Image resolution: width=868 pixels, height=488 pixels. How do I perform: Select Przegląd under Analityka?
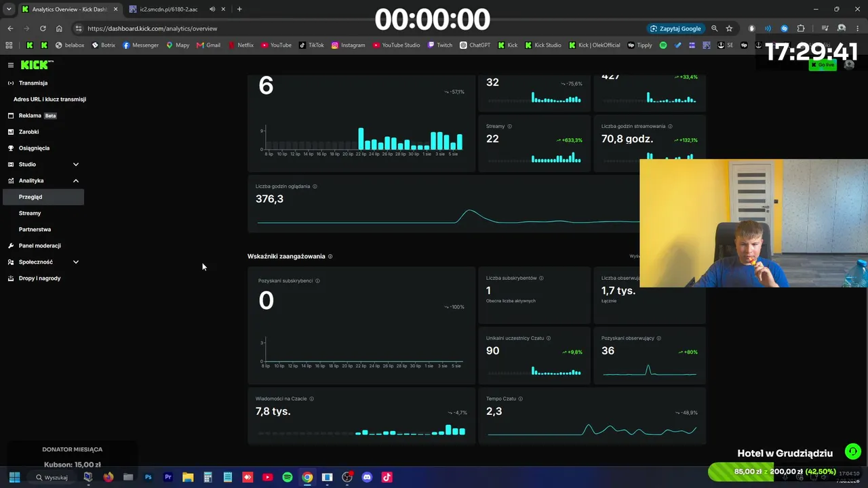coord(43,197)
